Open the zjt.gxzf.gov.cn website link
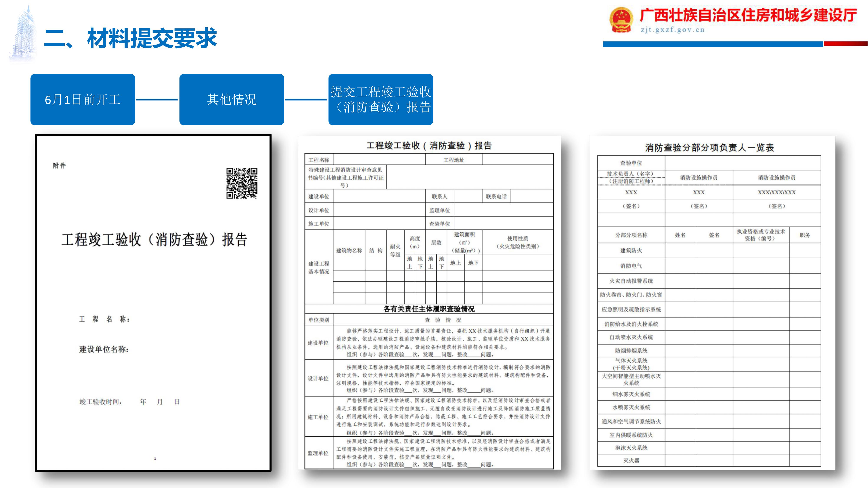This screenshot has width=868, height=488. [x=672, y=30]
